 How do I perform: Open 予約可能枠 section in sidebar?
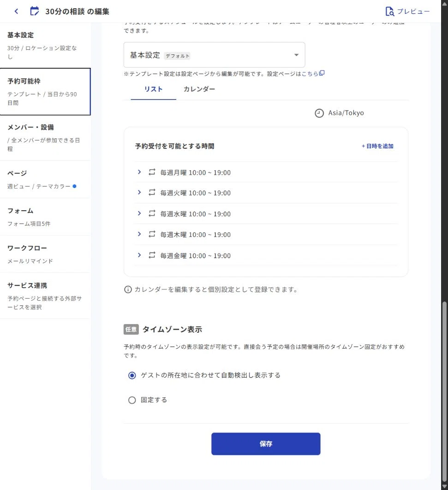point(45,92)
